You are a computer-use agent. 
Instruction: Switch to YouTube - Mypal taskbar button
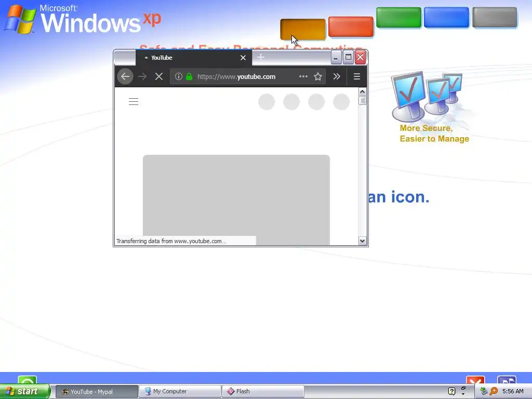[97, 392]
